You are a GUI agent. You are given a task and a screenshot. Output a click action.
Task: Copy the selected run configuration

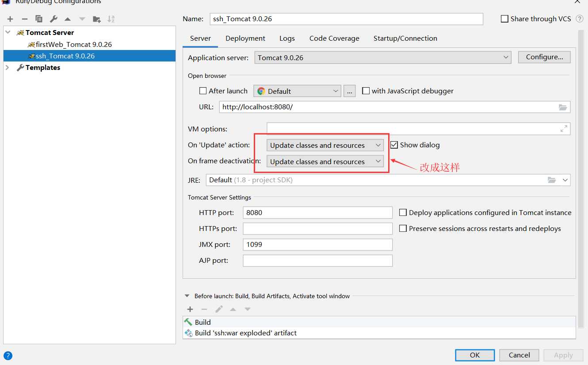[39, 19]
